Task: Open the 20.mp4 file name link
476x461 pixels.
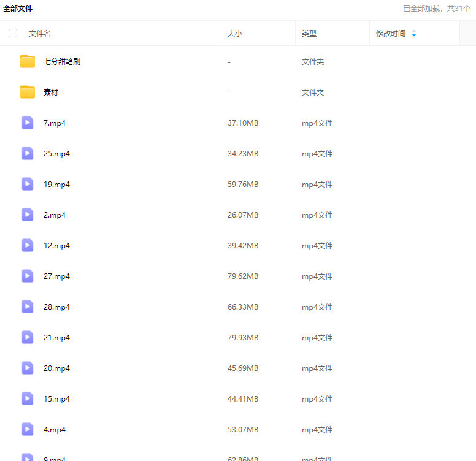Action: [56, 368]
